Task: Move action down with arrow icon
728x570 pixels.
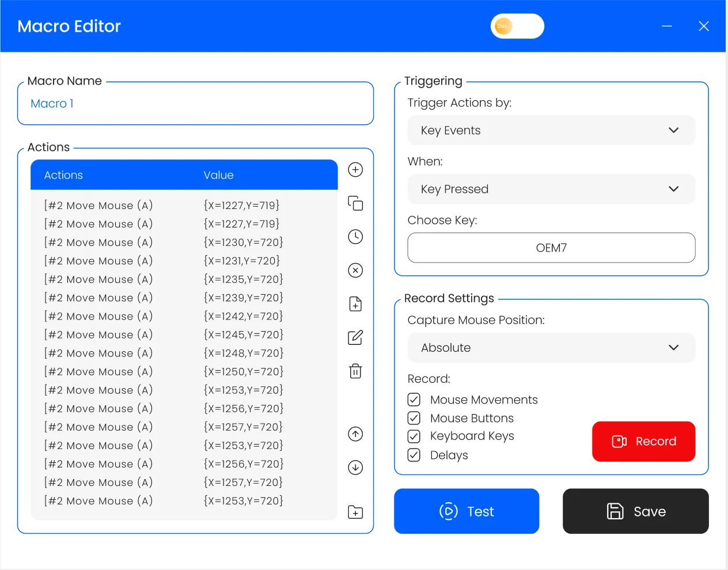Action: tap(355, 468)
